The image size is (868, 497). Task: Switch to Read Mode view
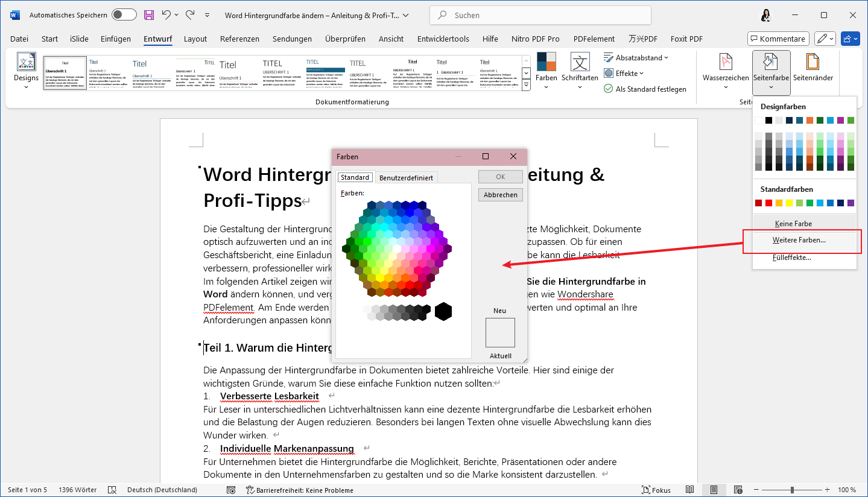point(689,490)
